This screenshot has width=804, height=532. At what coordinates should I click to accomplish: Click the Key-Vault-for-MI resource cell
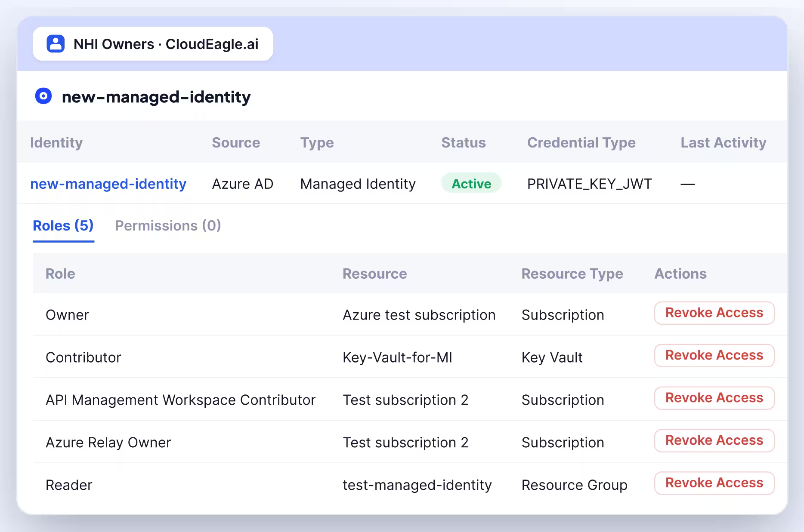397,357
